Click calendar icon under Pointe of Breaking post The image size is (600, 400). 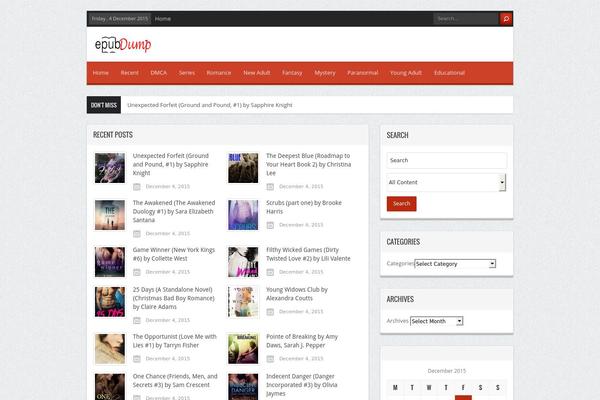(270, 359)
